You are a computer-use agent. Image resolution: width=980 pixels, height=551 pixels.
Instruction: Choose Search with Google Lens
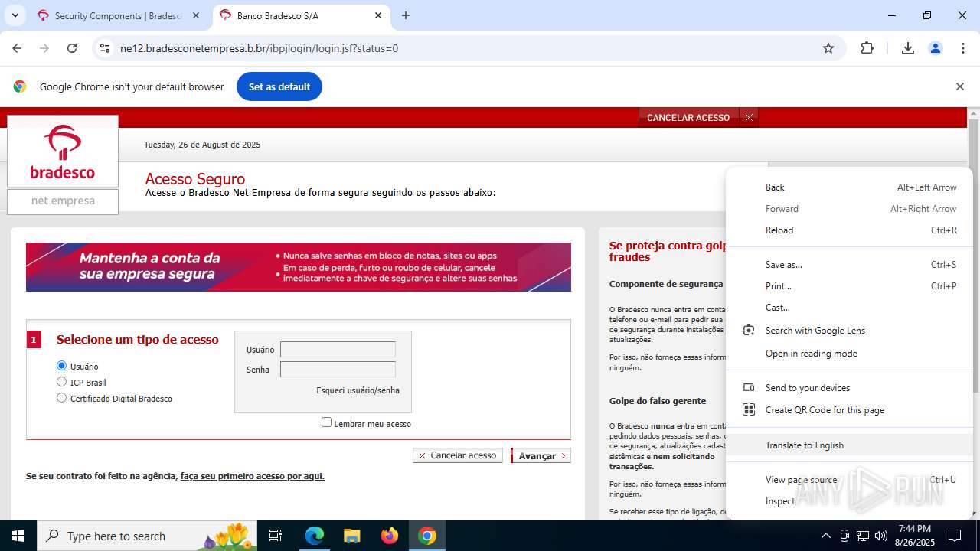tap(850, 331)
